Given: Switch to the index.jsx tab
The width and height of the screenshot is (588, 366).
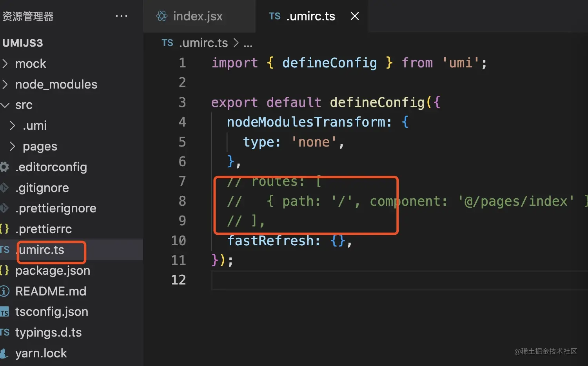Looking at the screenshot, I should [x=200, y=16].
